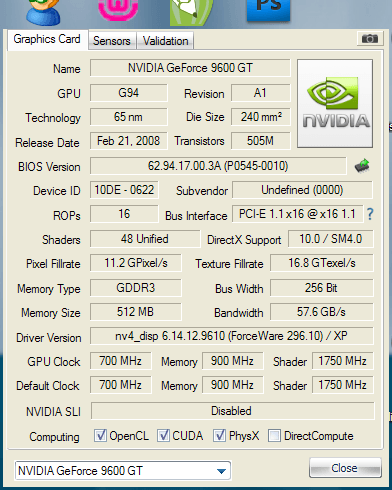
Task: Click the Name field NVIDIA GeForce 9600 GT
Action: tap(190, 68)
